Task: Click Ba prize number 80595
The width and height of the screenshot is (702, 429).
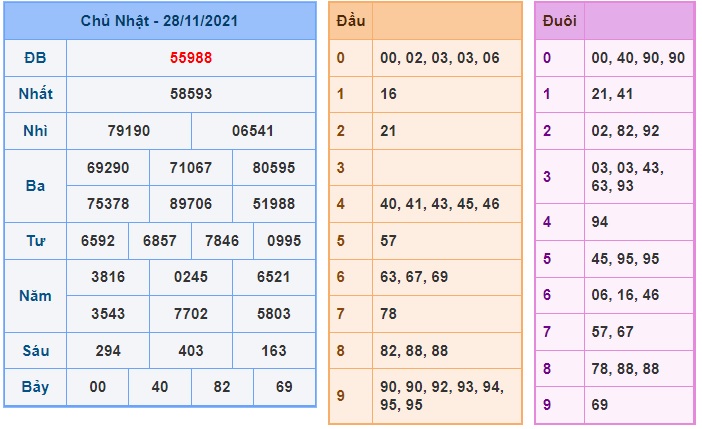Action: 274,167
